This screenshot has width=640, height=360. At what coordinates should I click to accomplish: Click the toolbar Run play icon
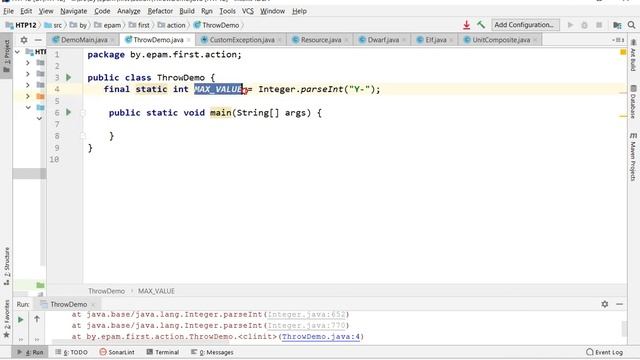tap(570, 25)
